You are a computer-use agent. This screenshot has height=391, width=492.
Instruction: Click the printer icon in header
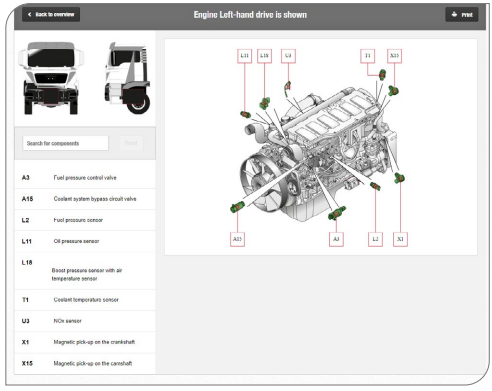[454, 14]
